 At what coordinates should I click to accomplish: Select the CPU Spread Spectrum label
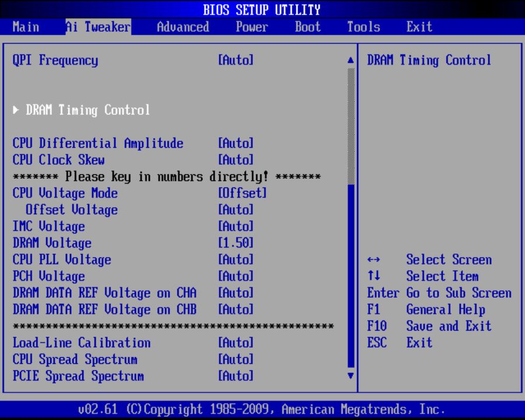(75, 360)
